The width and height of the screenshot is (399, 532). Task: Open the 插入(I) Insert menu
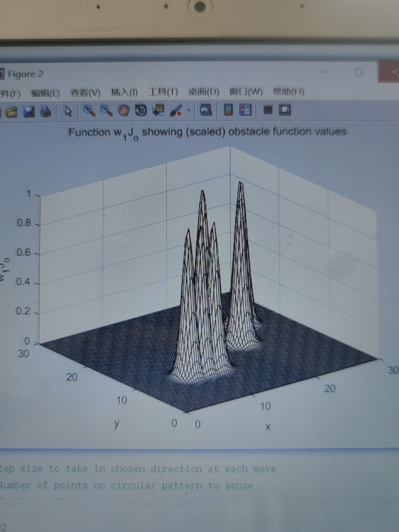(x=125, y=92)
